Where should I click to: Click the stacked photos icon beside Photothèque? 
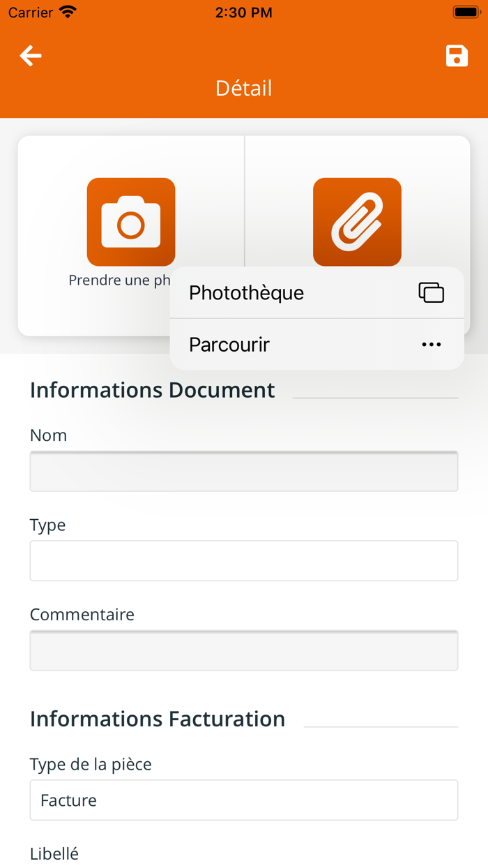pyautogui.click(x=431, y=292)
